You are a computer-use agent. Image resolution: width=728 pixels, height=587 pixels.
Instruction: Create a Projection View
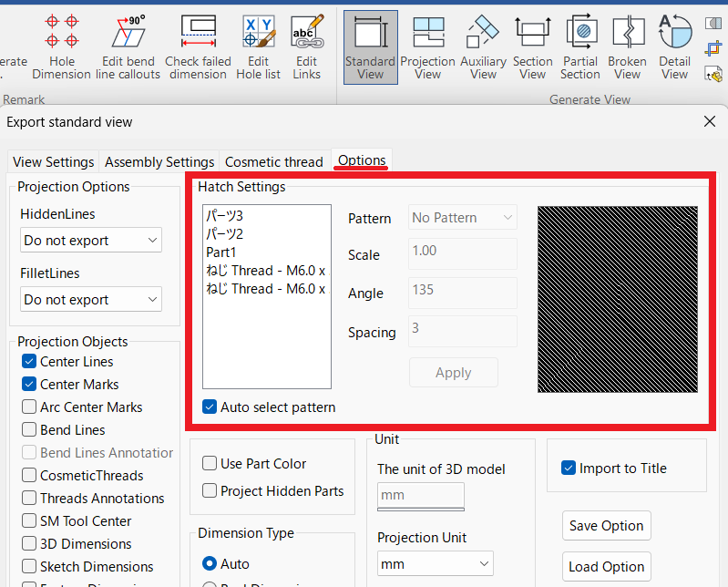[x=427, y=46]
